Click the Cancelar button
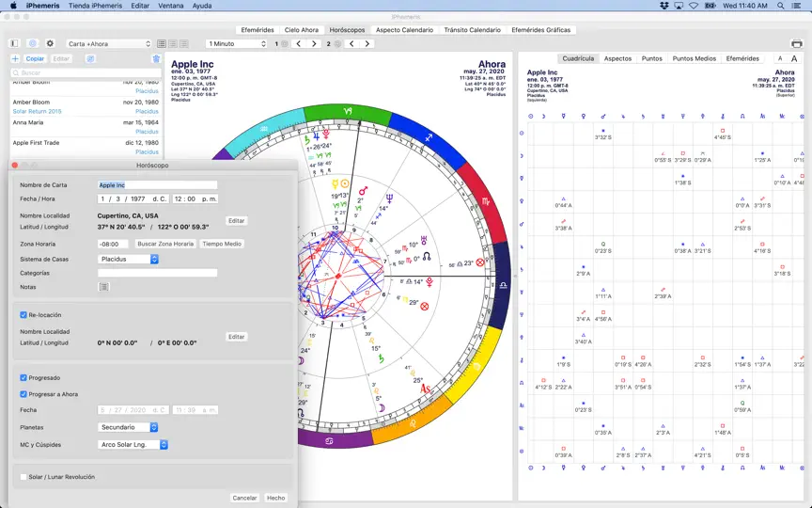The image size is (812, 508). (244, 498)
